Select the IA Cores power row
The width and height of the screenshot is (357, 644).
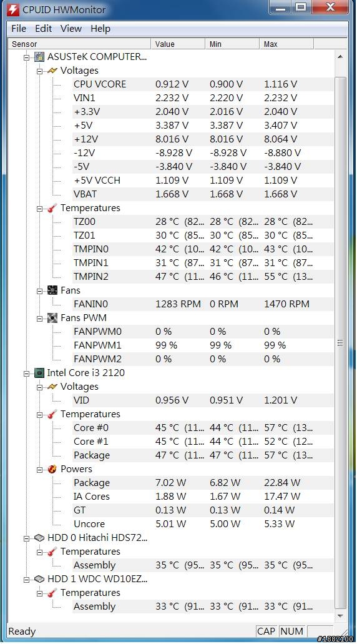(203, 497)
